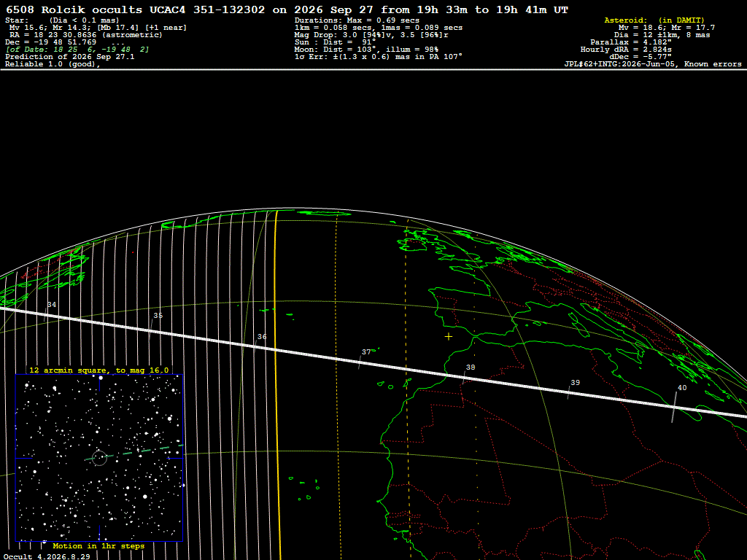Select time marker 37 on occultation path

click(366, 352)
